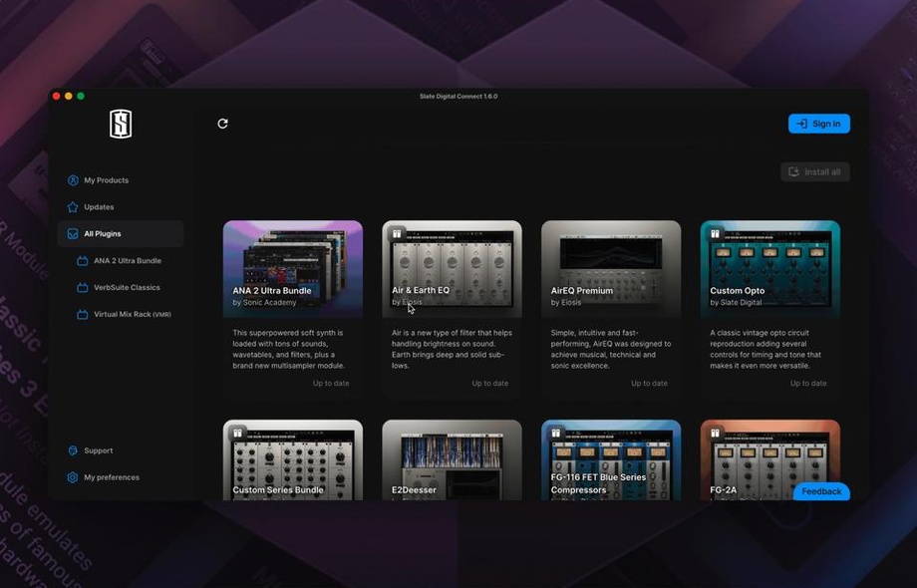Click module badge on Air & Earth EQ card

(x=397, y=234)
